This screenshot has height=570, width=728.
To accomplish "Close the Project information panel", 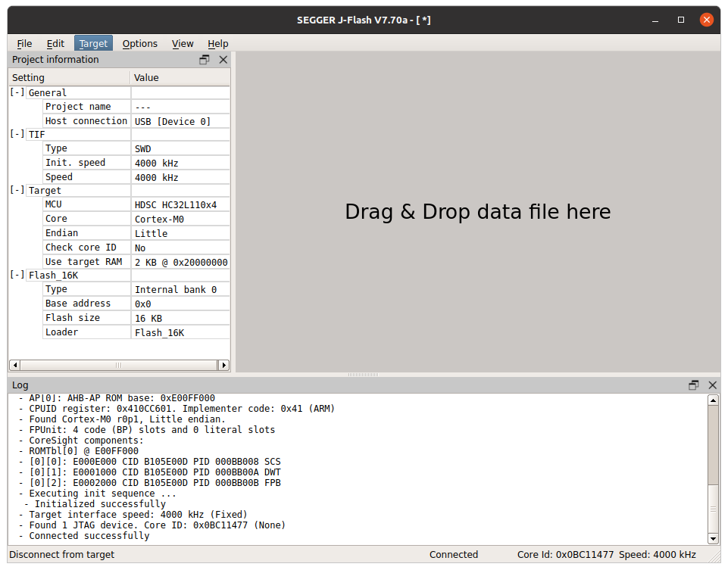I will (x=223, y=60).
